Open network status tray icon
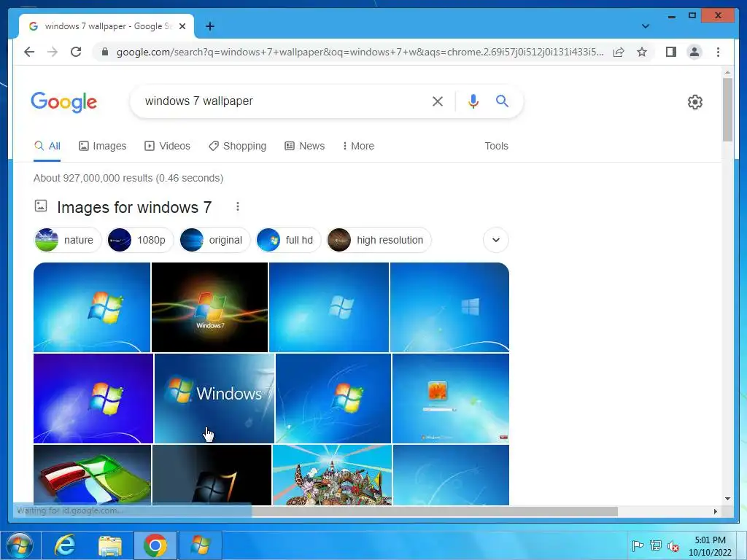Image resolution: width=747 pixels, height=560 pixels. (x=656, y=545)
